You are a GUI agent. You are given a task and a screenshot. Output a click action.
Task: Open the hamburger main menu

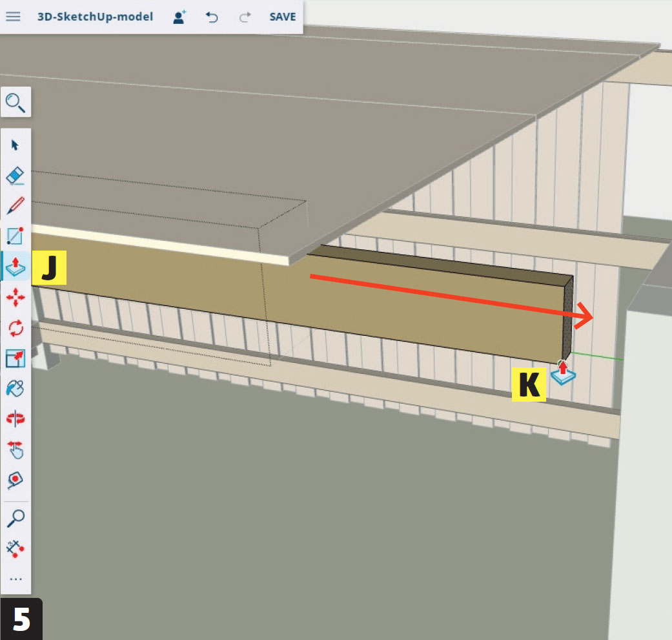pyautogui.click(x=13, y=17)
